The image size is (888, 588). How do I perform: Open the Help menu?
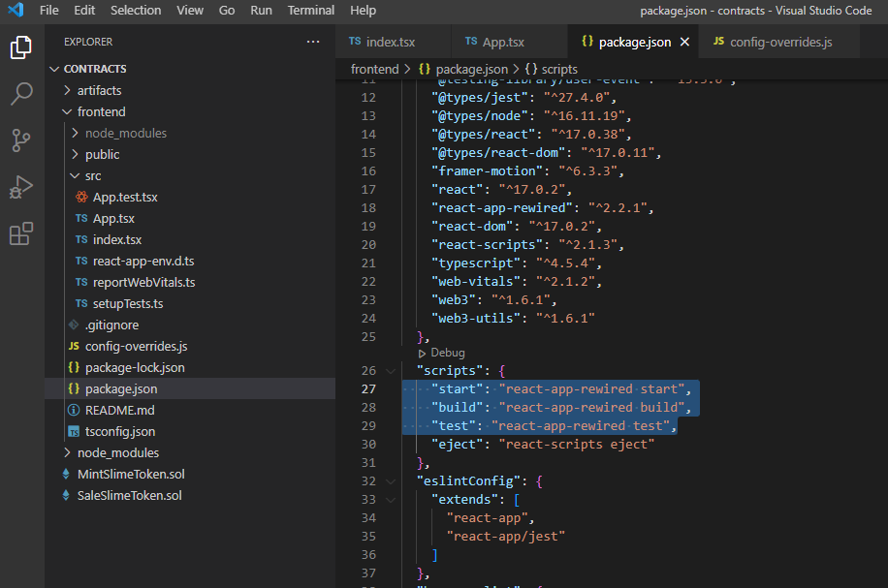click(363, 11)
